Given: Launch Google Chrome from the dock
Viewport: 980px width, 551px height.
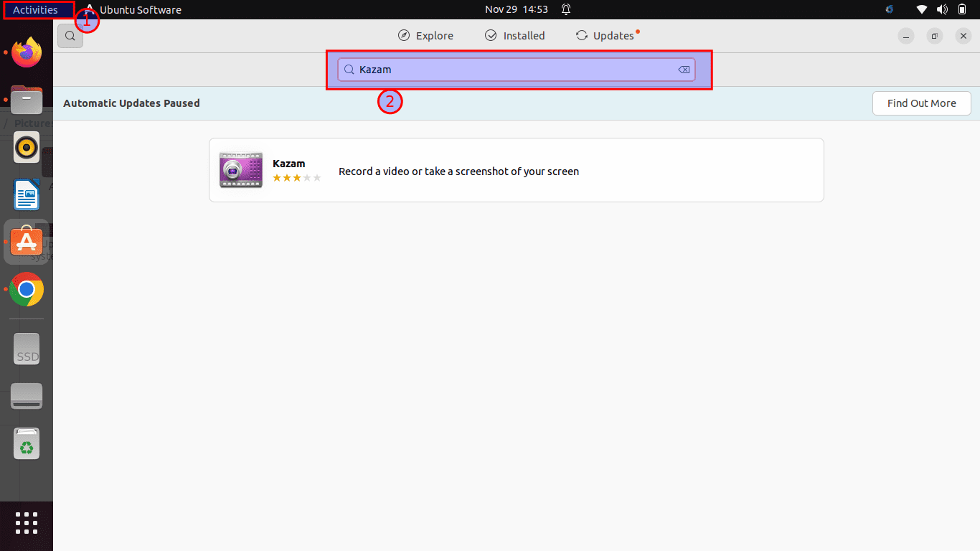Looking at the screenshot, I should pyautogui.click(x=27, y=289).
